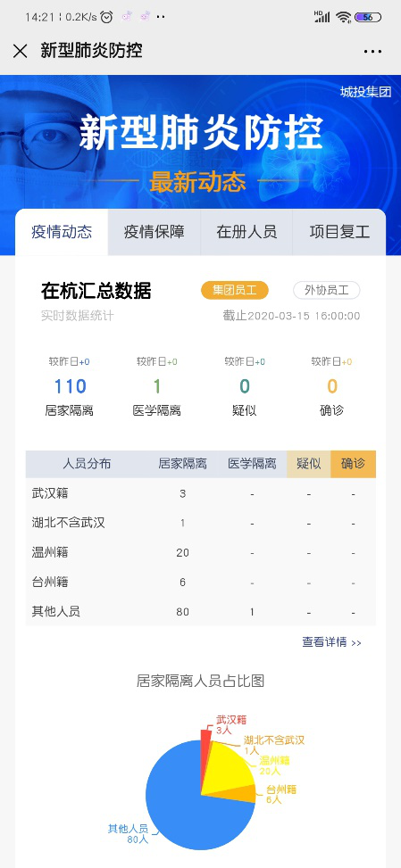The height and width of the screenshot is (868, 401).
Task: Tap the battery level indicator
Action: [368, 17]
